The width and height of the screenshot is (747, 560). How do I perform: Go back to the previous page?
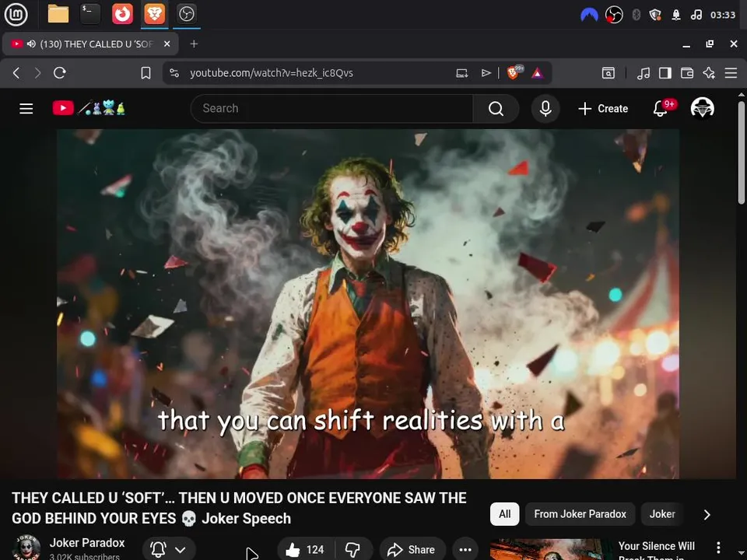pyautogui.click(x=16, y=73)
